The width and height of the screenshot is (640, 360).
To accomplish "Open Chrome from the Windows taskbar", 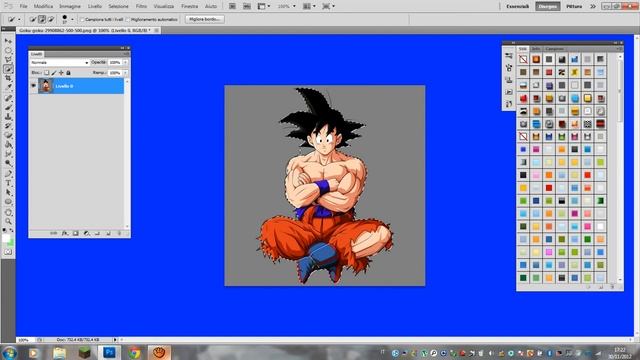I will click(x=134, y=353).
